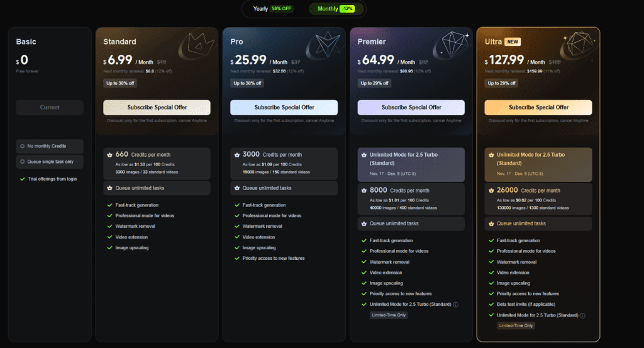Subscribe to the Ultra plan special offer
This screenshot has height=348, width=644.
click(x=538, y=108)
